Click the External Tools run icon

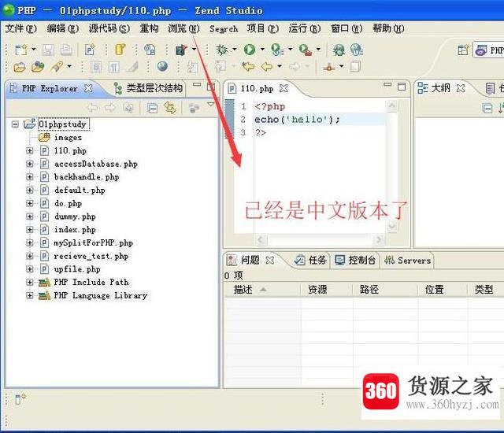click(x=305, y=50)
